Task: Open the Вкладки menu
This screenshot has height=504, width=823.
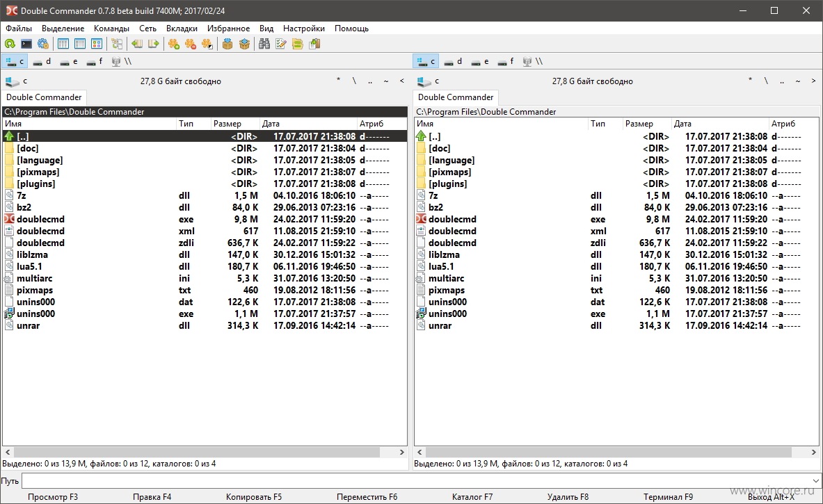Action: coord(182,29)
